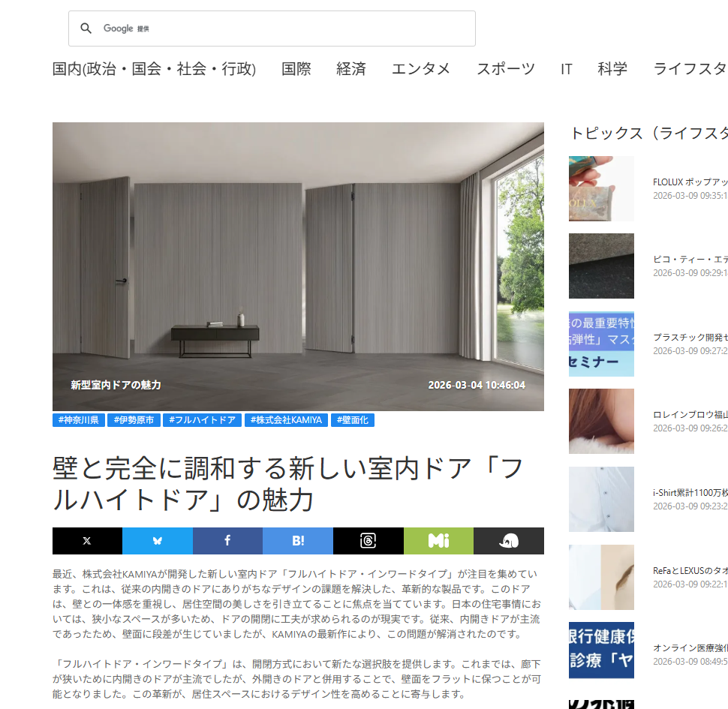Viewport: 728px width, 709px height.
Task: Select the エンタメ menu item
Action: click(x=421, y=69)
